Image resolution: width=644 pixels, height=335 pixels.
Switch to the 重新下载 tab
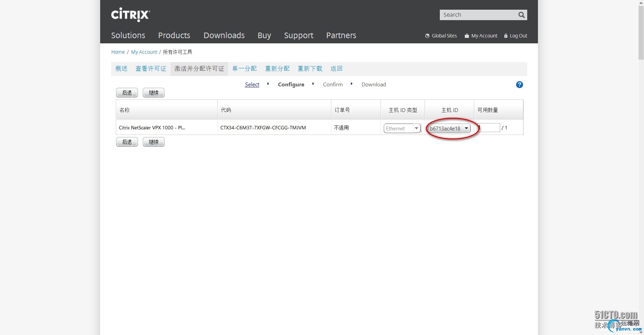point(310,69)
